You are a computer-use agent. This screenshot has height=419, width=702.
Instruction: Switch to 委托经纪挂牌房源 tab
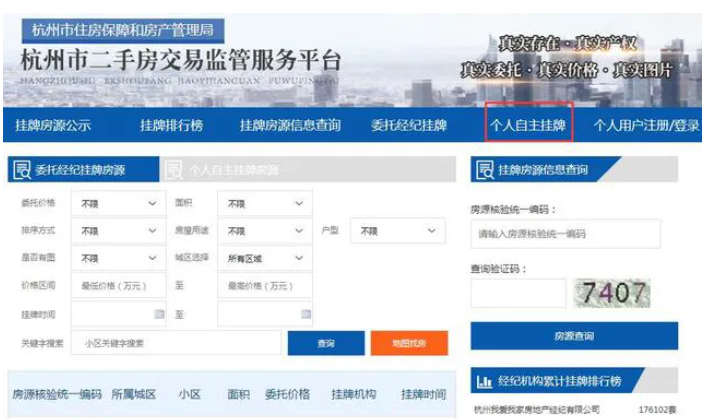pyautogui.click(x=84, y=169)
